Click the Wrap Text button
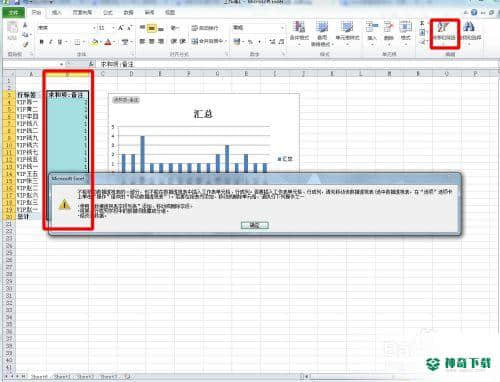Image resolution: width=500 pixels, height=382 pixels. tap(205, 28)
